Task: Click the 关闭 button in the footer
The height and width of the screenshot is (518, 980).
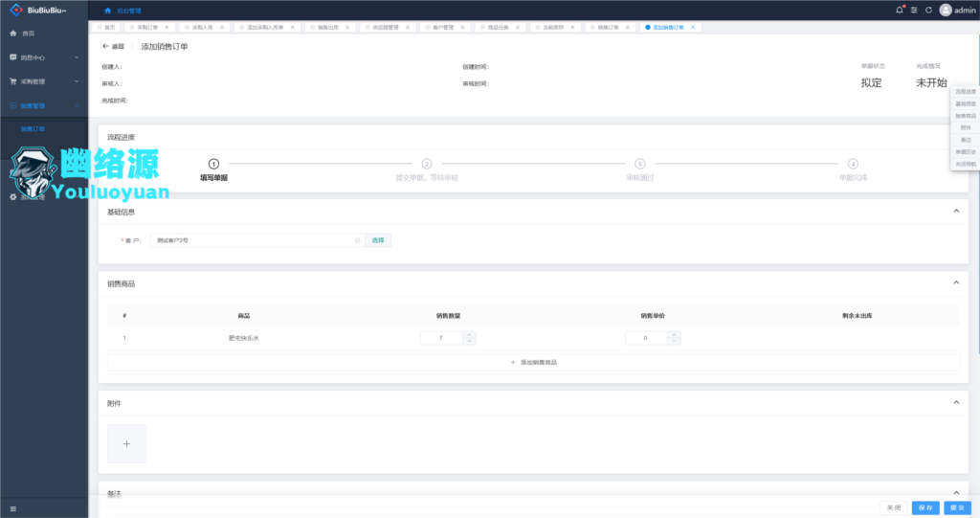Action: click(895, 507)
